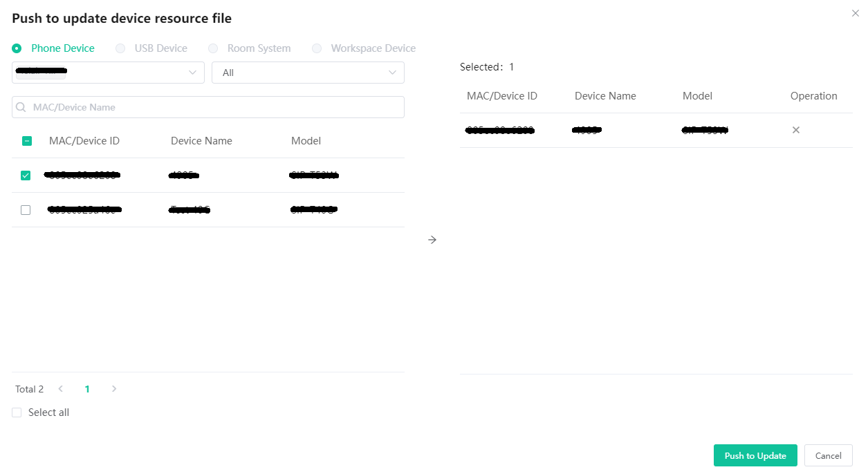The image size is (868, 474).
Task: Open the site selection dropdown
Action: tap(108, 73)
